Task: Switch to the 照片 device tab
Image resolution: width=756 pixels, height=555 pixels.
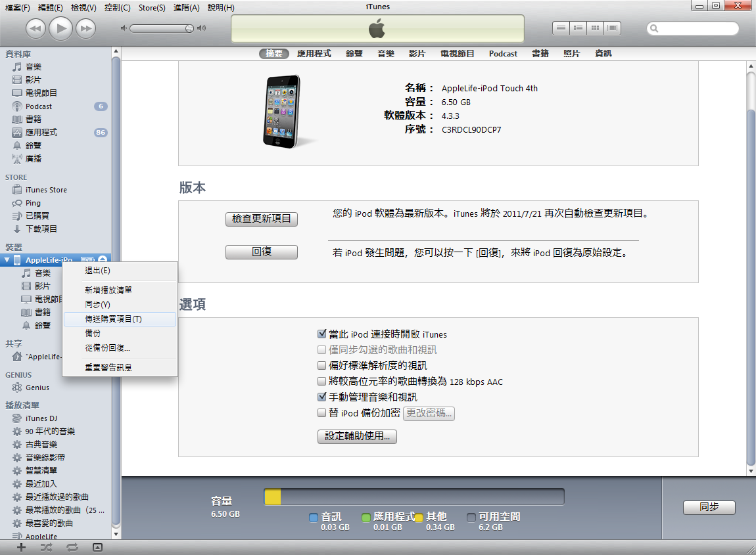Action: (571, 53)
